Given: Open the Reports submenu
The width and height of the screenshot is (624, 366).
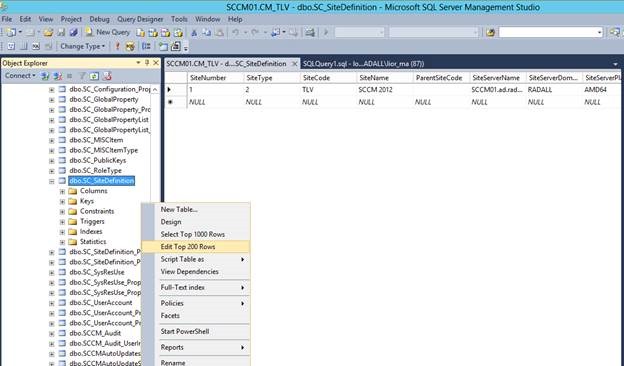Looking at the screenshot, I should 196,347.
